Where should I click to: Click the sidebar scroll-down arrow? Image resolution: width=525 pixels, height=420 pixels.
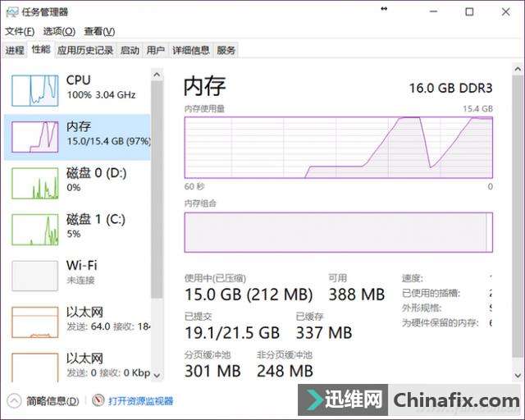tap(157, 375)
